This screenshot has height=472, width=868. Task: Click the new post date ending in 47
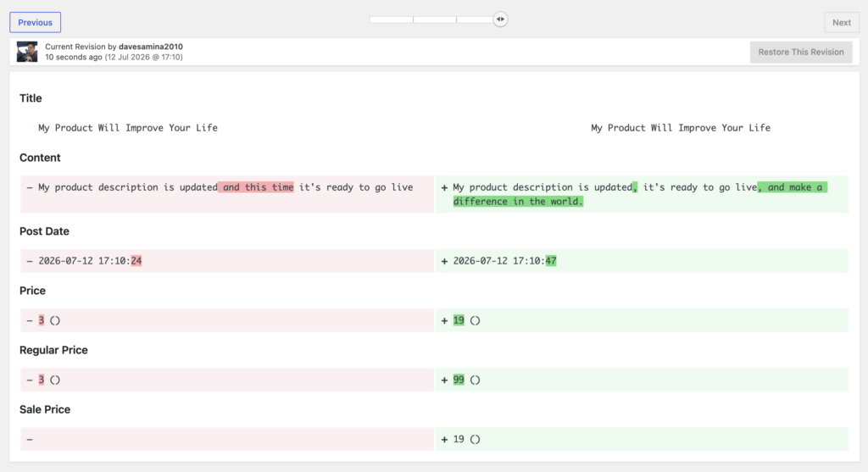coord(505,261)
